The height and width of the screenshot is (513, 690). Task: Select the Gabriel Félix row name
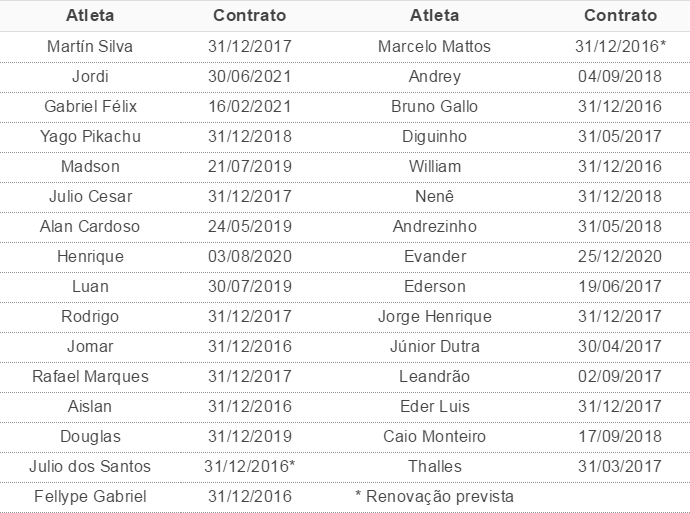click(x=90, y=106)
